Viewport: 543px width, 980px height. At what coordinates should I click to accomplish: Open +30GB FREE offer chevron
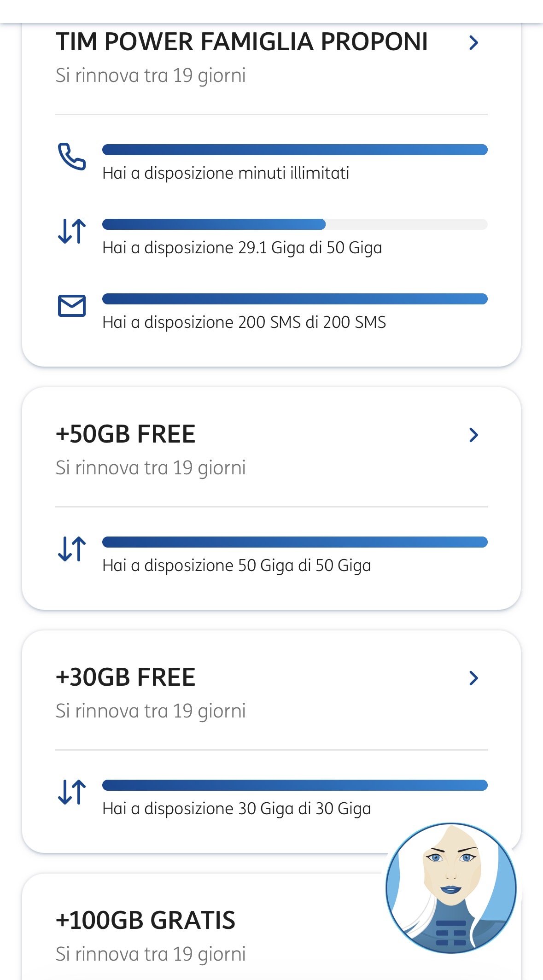(473, 678)
